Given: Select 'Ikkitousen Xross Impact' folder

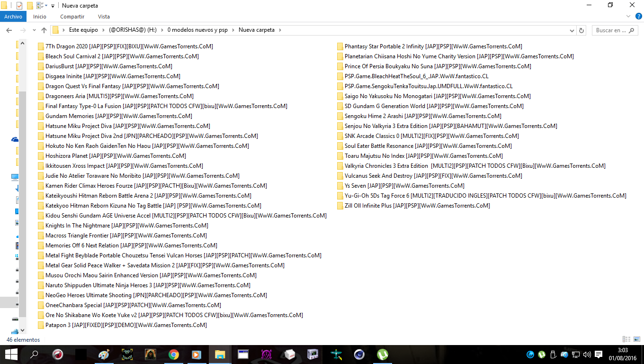Looking at the screenshot, I should (x=120, y=166).
